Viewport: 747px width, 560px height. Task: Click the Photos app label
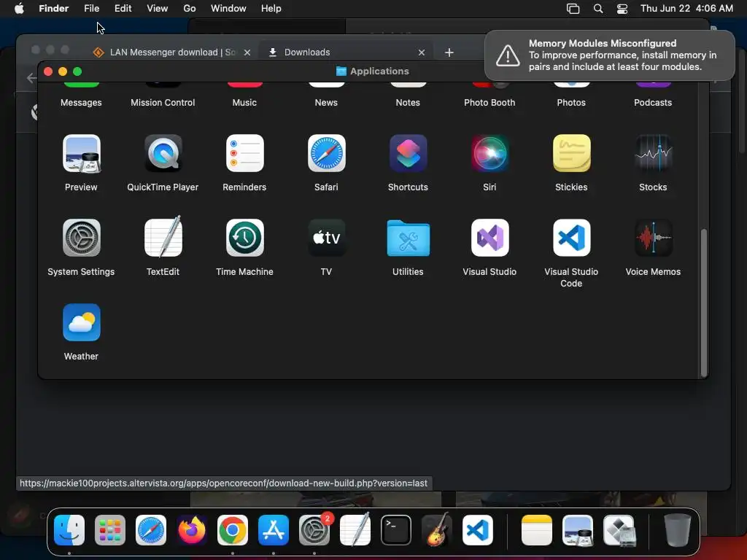(571, 103)
